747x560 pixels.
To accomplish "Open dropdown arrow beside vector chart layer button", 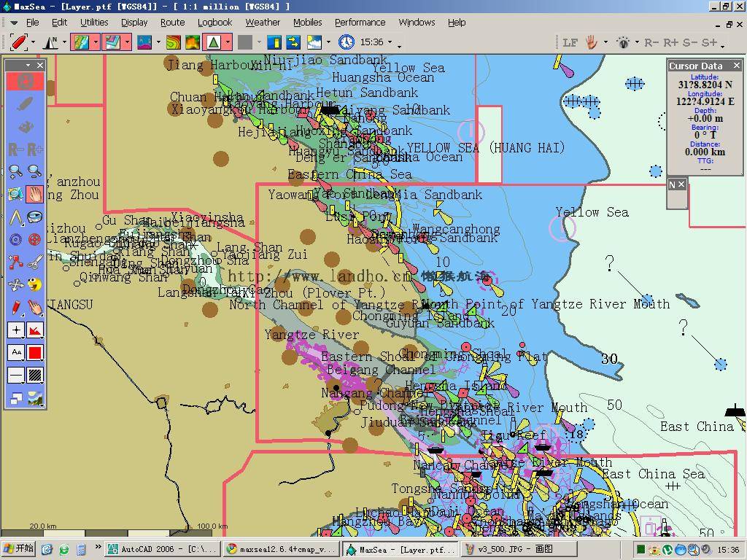I will click(127, 42).
